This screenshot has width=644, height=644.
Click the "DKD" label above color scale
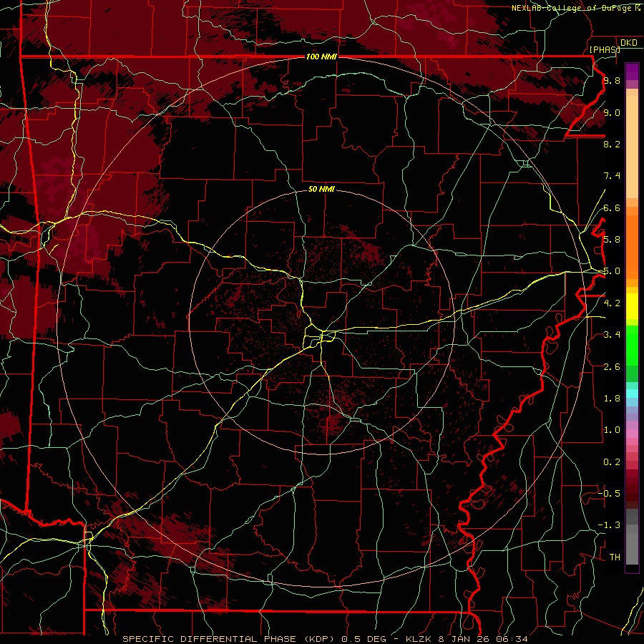pos(629,43)
